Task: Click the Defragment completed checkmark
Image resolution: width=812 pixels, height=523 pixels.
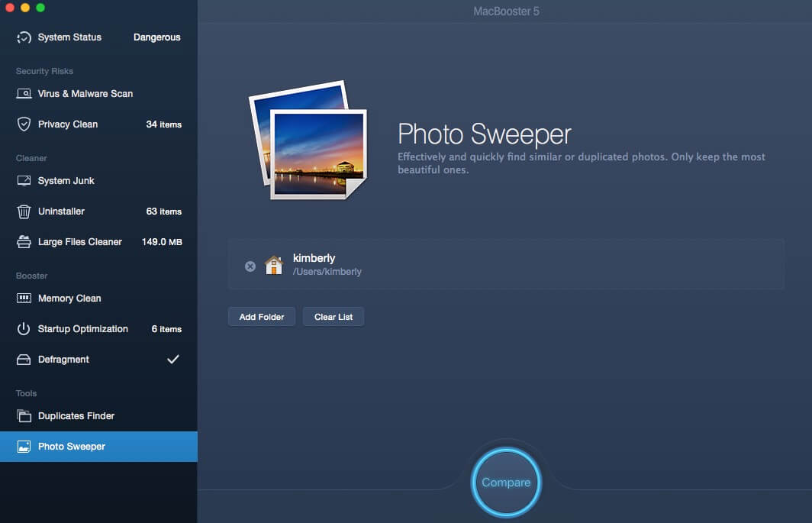Action: coord(173,359)
